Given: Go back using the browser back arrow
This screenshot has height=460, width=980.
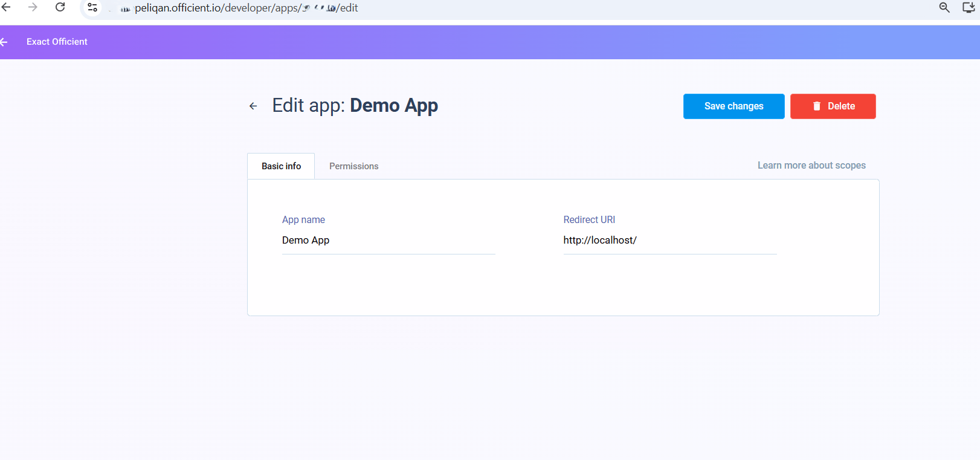Looking at the screenshot, I should 6,7.
